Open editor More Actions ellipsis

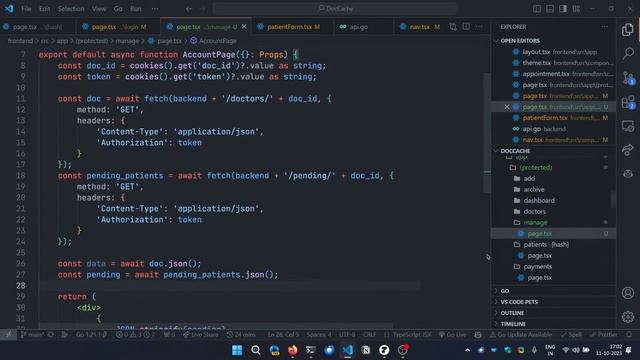pos(479,27)
